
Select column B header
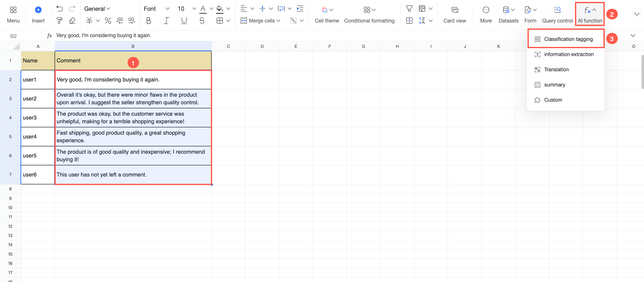(133, 46)
